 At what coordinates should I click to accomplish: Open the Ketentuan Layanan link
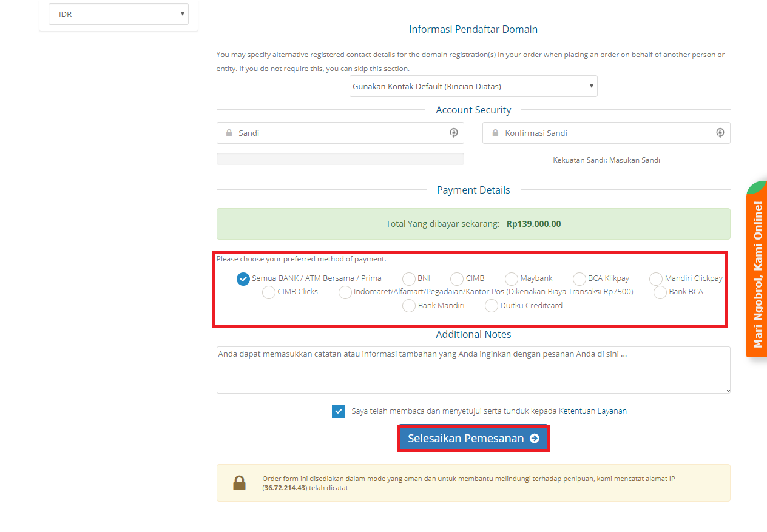tap(592, 411)
